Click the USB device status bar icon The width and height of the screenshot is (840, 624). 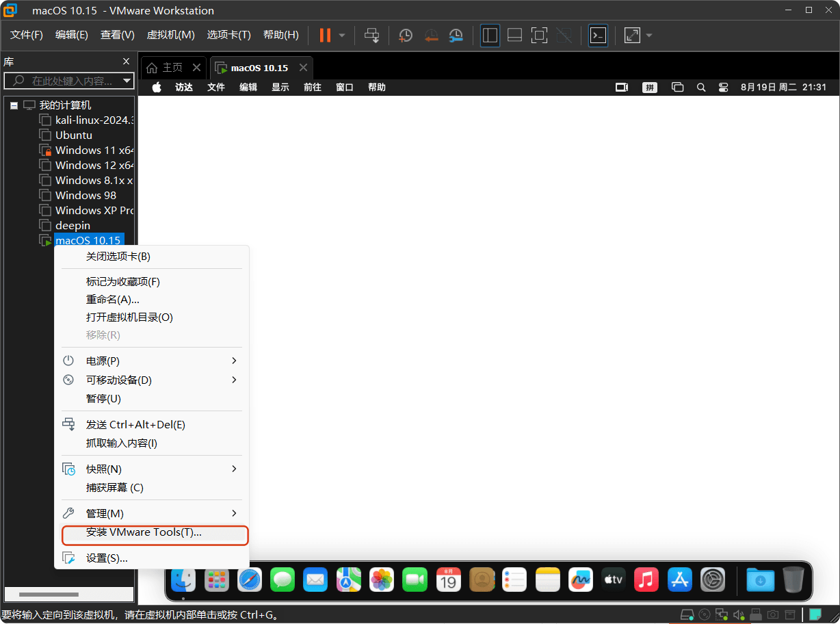755,615
